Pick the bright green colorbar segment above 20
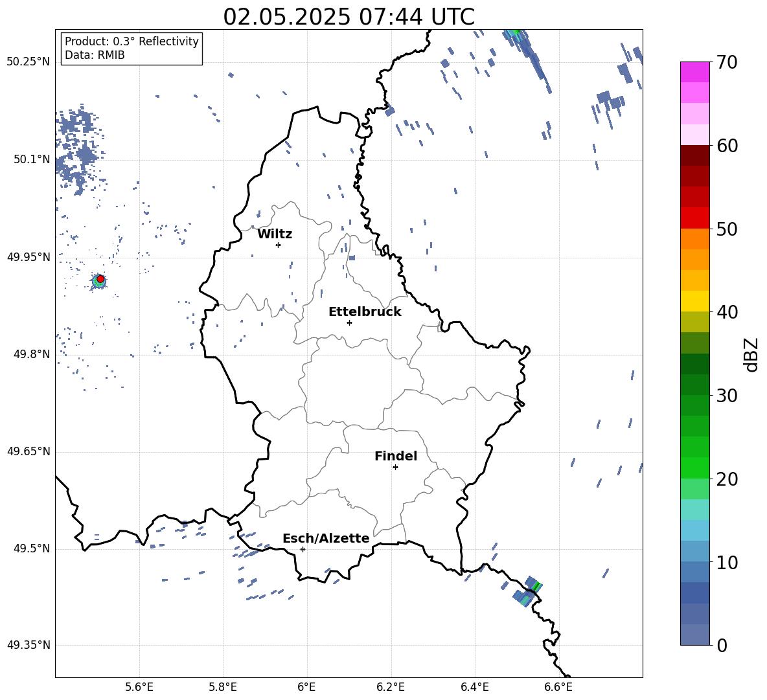This screenshot has height=700, width=767. click(x=695, y=468)
